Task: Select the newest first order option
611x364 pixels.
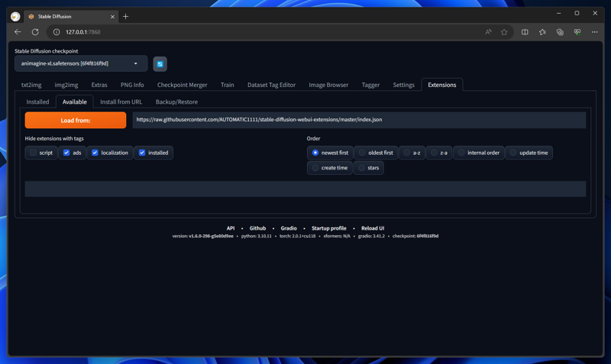Action: 330,153
